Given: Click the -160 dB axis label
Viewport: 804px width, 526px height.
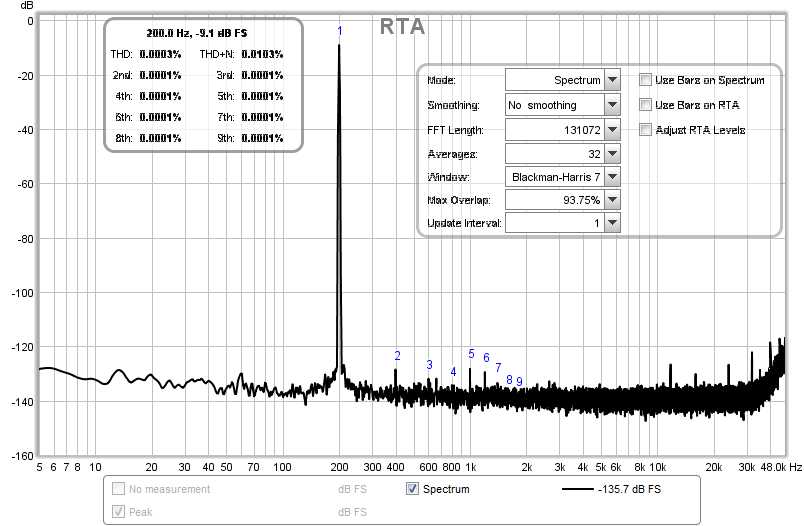Looking at the screenshot, I should [23, 456].
